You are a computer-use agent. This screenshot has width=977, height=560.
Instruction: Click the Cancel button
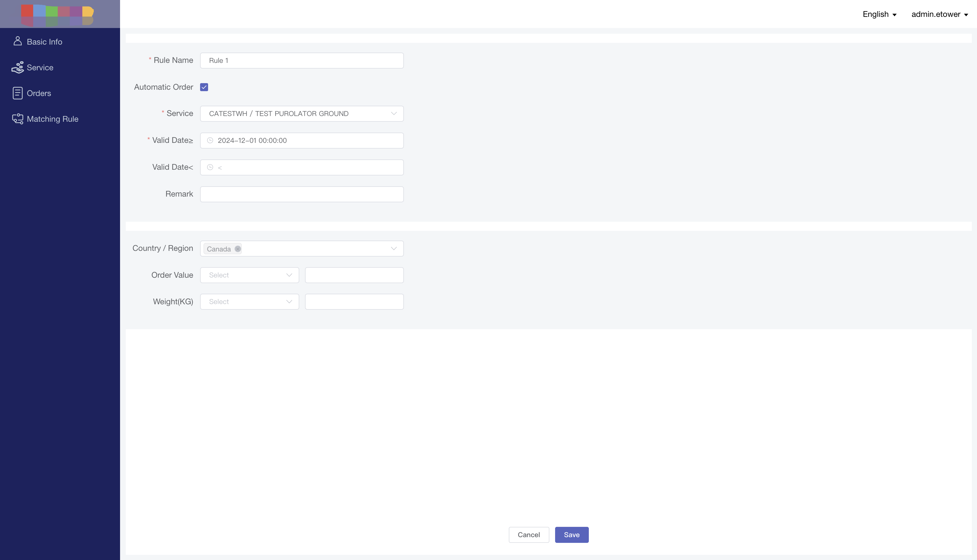(529, 535)
